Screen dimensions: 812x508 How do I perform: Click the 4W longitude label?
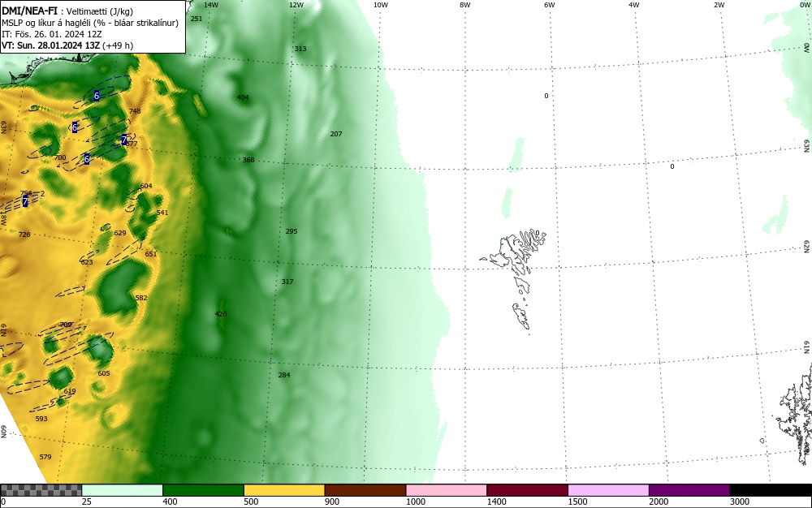[x=634, y=5]
